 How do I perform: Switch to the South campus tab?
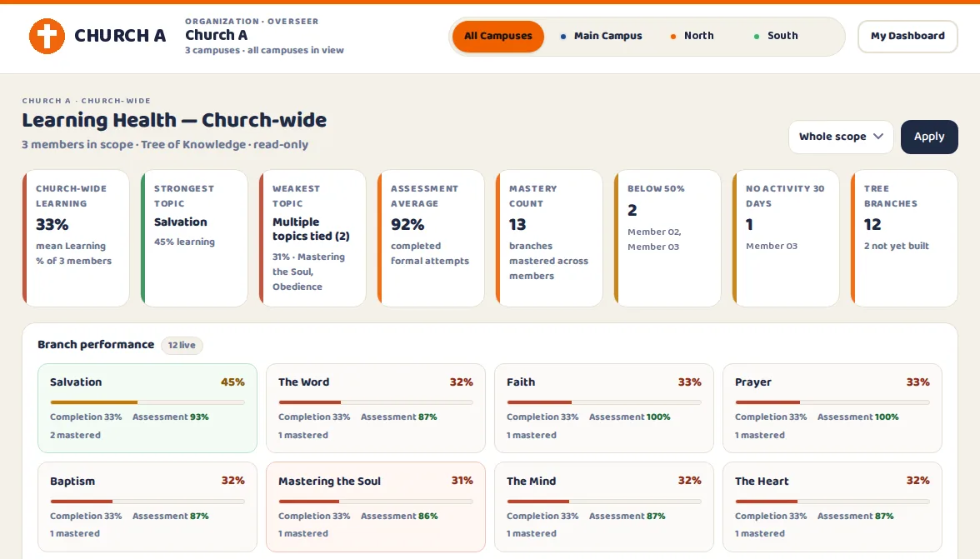point(776,36)
